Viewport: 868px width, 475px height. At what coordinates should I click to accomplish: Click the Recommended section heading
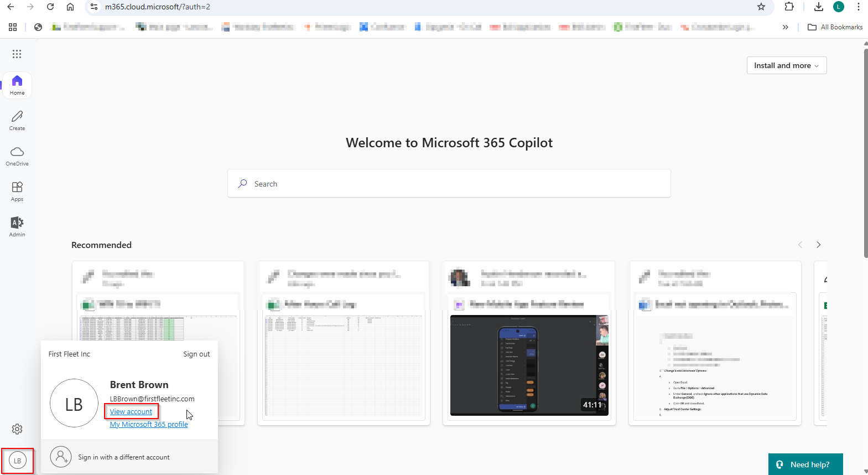(101, 245)
